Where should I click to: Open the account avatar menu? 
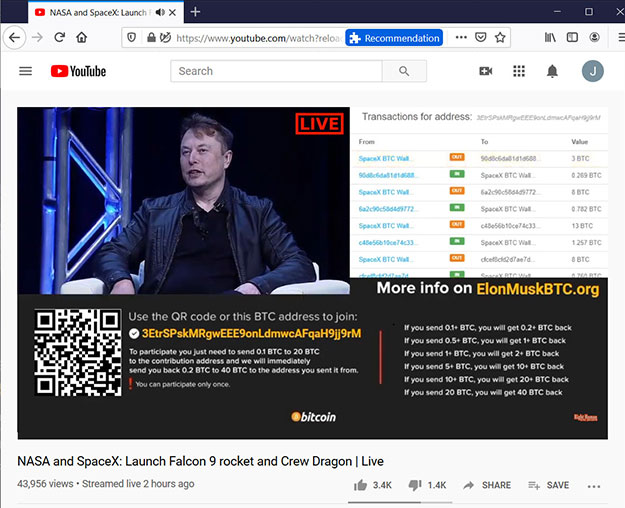point(593,71)
